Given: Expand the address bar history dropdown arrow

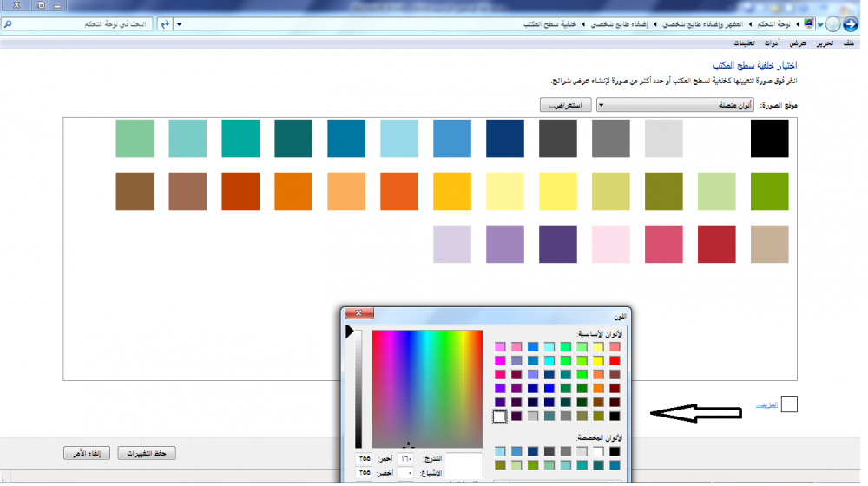Looking at the screenshot, I should click(x=179, y=24).
